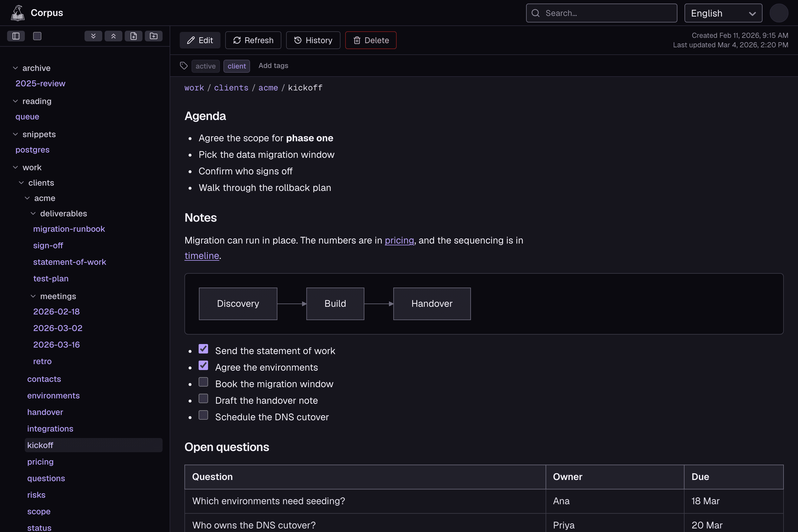The image size is (798, 532).
Task: Follow the timeline link in Notes
Action: (202, 256)
